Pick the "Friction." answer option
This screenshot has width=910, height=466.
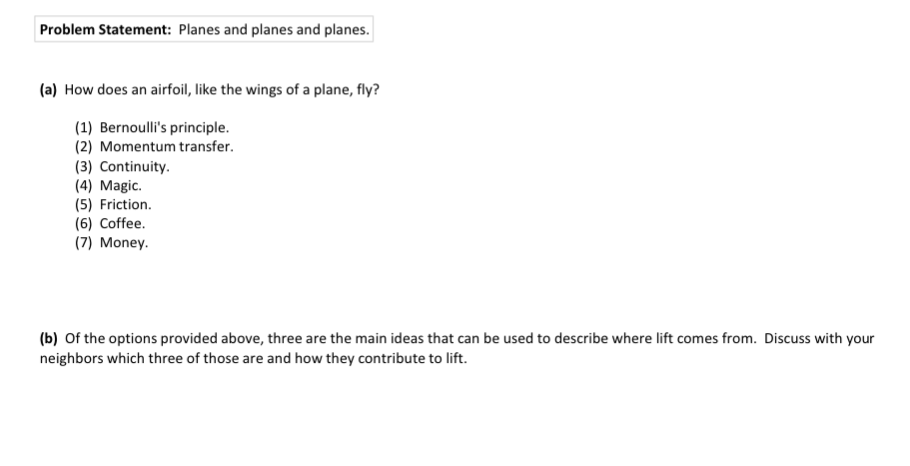point(126,204)
